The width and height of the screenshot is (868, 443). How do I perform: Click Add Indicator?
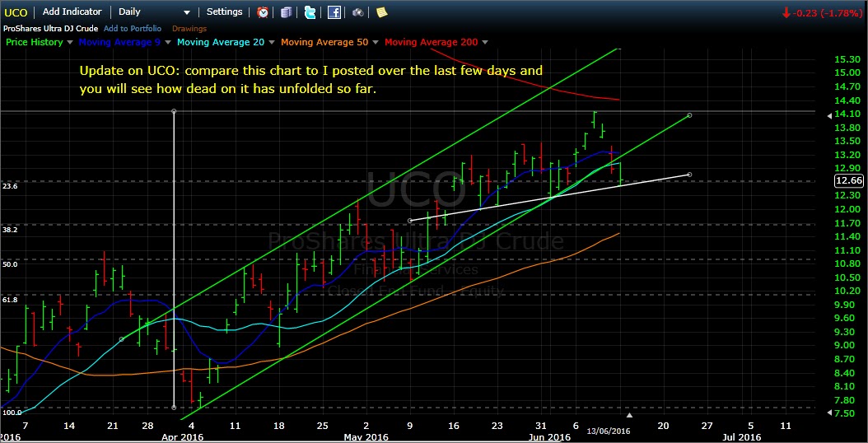[x=72, y=12]
